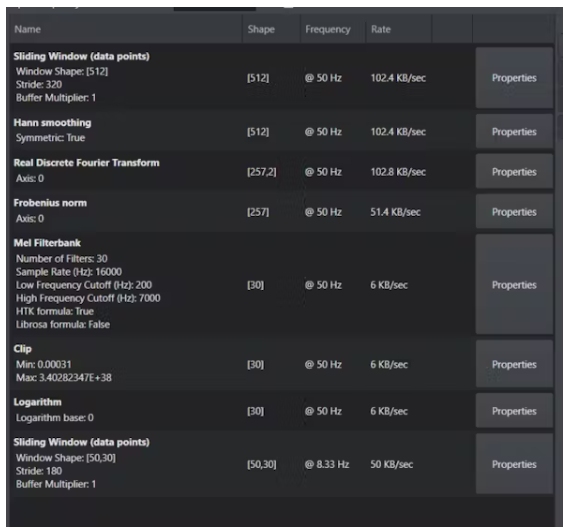Open Properties for first Sliding Window stride 320

pyautogui.click(x=514, y=78)
